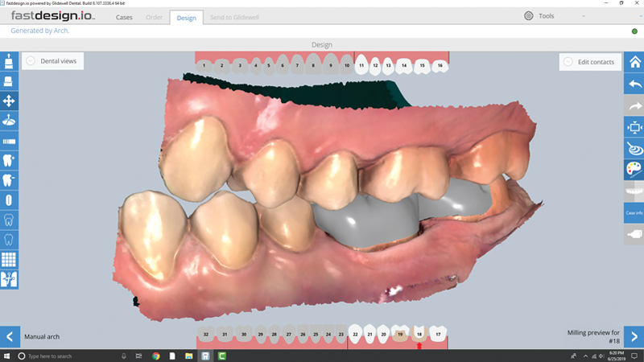Switch to the Cases tab
644x362 pixels.
tap(124, 17)
